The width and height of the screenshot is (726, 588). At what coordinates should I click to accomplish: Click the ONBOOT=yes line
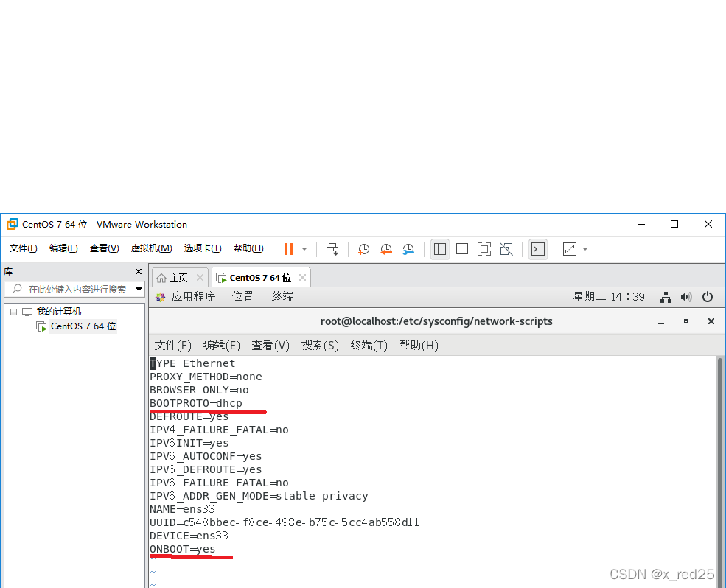[x=183, y=549]
